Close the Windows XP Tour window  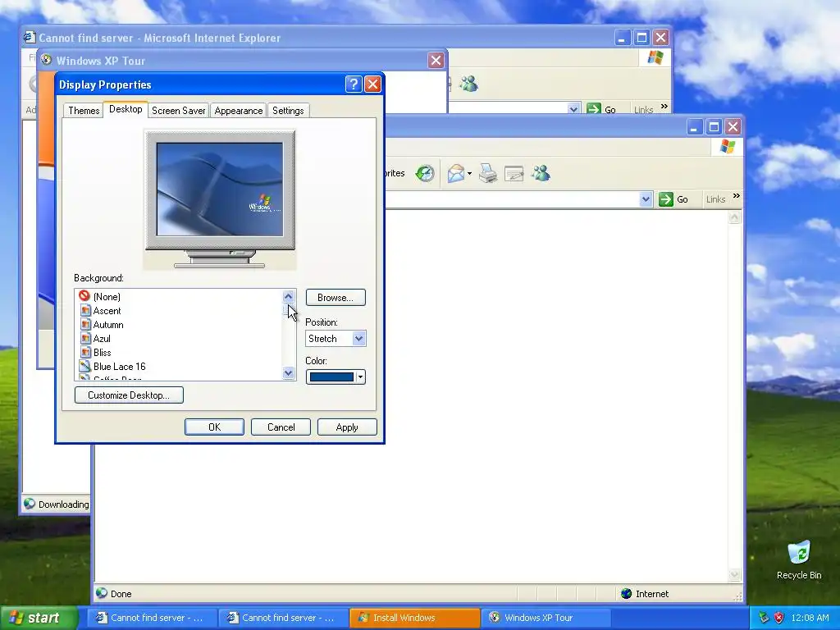click(x=436, y=60)
